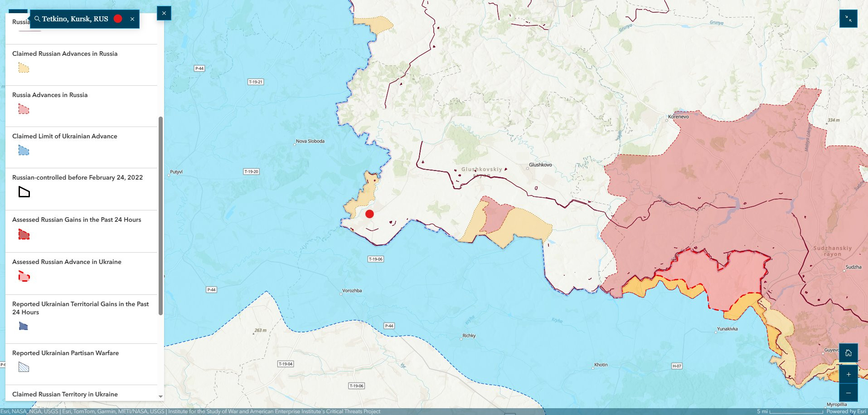Image resolution: width=868 pixels, height=415 pixels.
Task: Close the legend panel with the X button
Action: 164,13
